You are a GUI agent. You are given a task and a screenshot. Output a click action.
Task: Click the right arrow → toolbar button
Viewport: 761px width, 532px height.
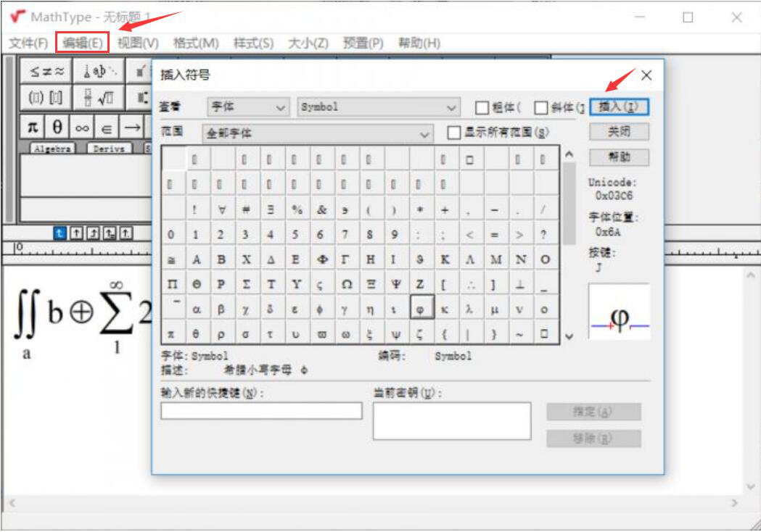(x=132, y=128)
